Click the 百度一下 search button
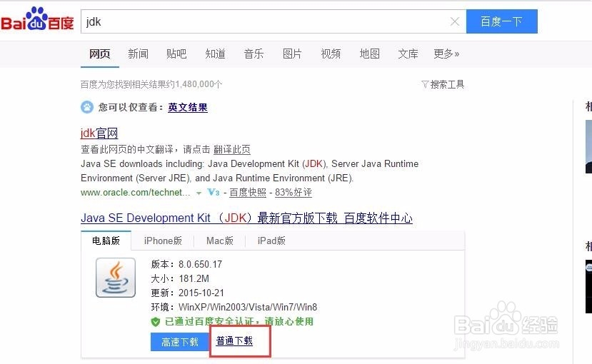 502,21
